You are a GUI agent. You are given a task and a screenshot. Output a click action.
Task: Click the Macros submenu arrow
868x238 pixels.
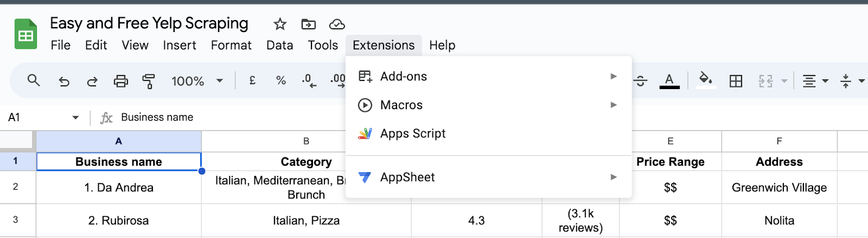tap(614, 105)
